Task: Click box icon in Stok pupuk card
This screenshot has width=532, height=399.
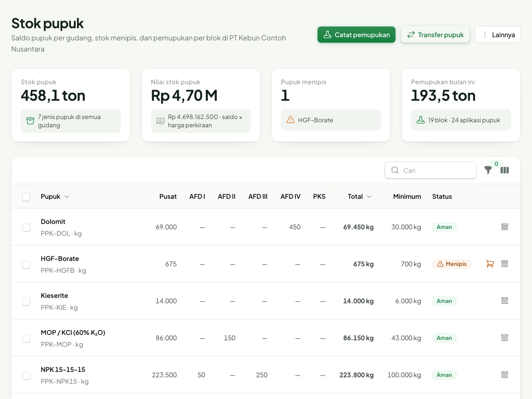Action: (31, 121)
